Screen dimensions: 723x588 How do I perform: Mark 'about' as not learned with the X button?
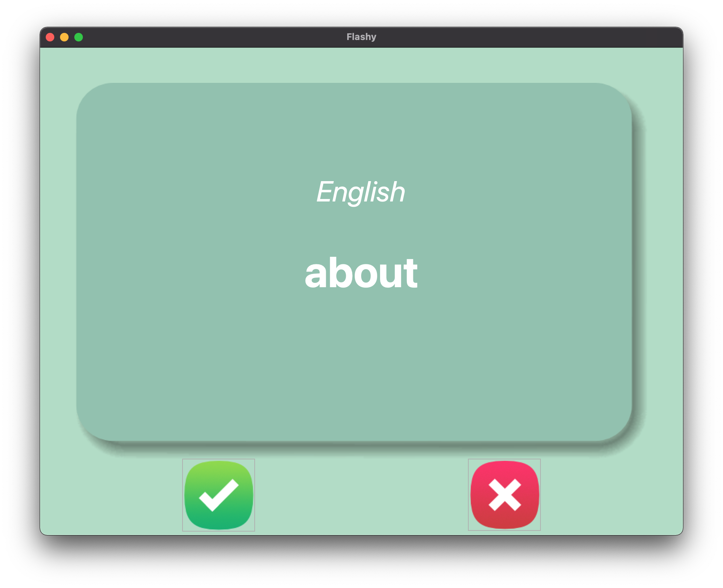pyautogui.click(x=505, y=495)
